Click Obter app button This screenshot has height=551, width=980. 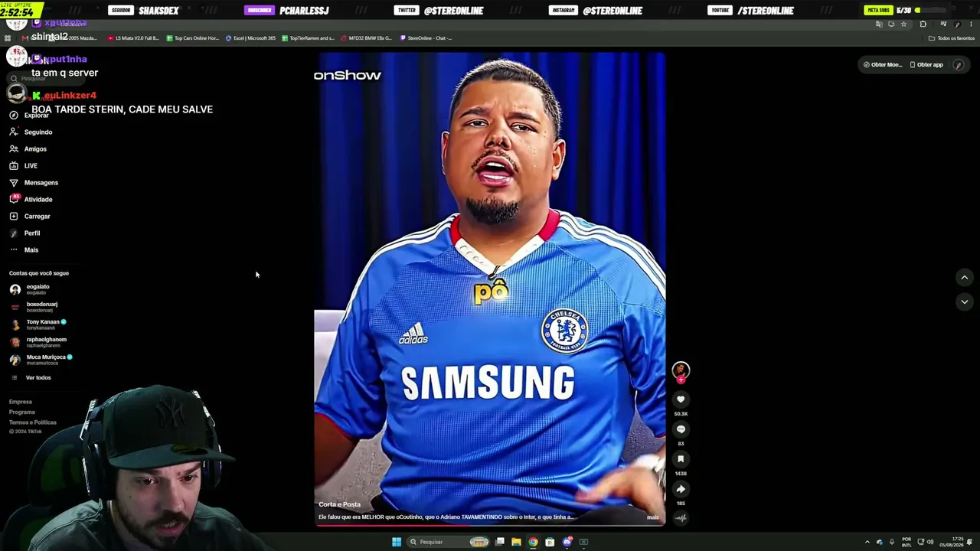[926, 64]
